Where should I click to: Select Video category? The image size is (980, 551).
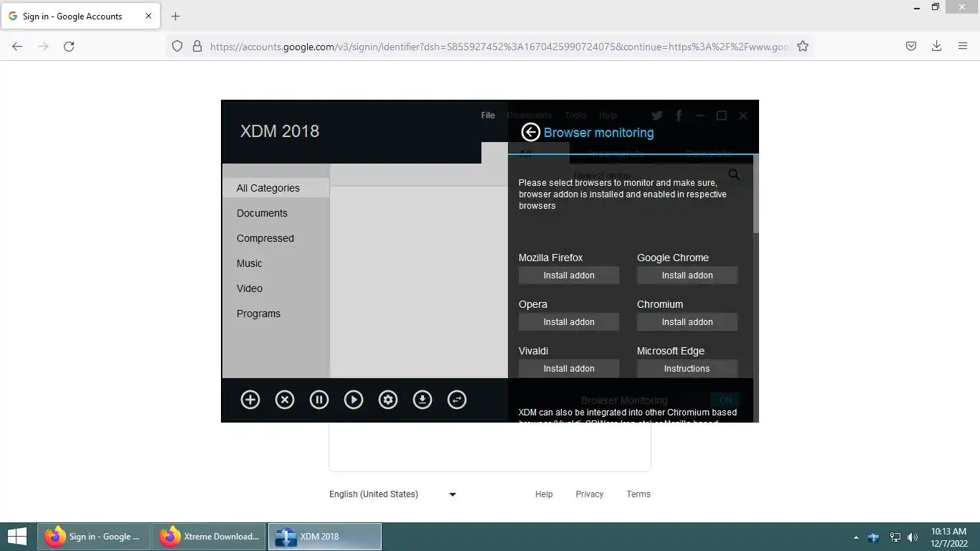[x=275, y=288]
